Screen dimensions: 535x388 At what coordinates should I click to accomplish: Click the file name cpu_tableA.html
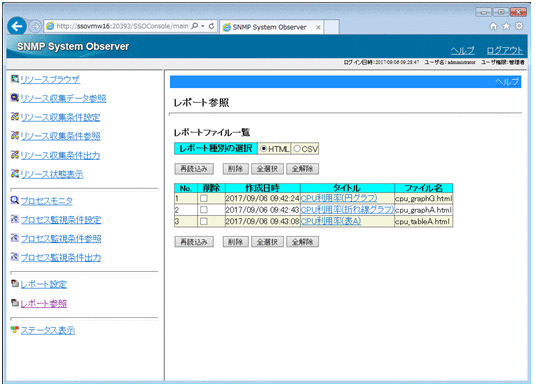point(422,221)
